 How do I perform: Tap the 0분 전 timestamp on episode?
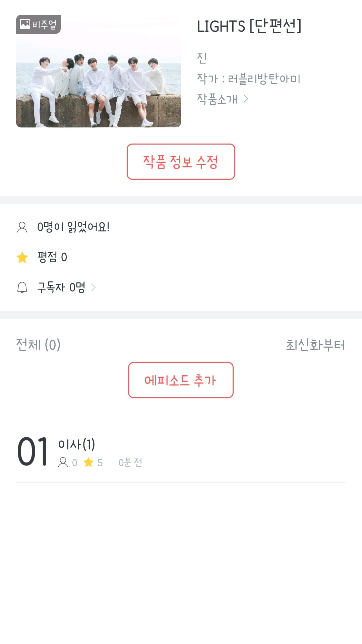coord(130,463)
